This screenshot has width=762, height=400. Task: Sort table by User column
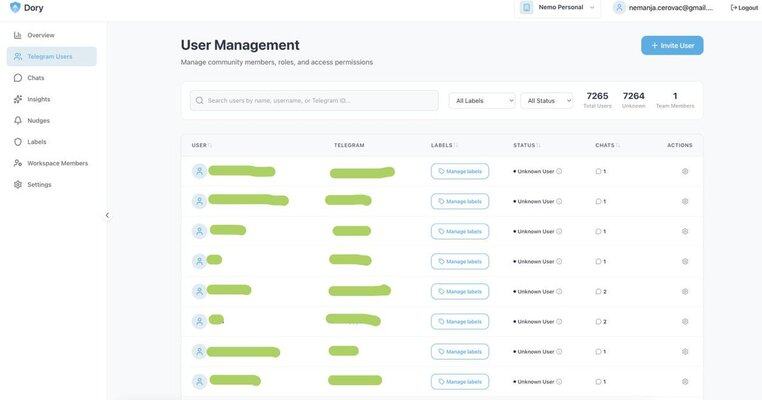click(x=201, y=145)
